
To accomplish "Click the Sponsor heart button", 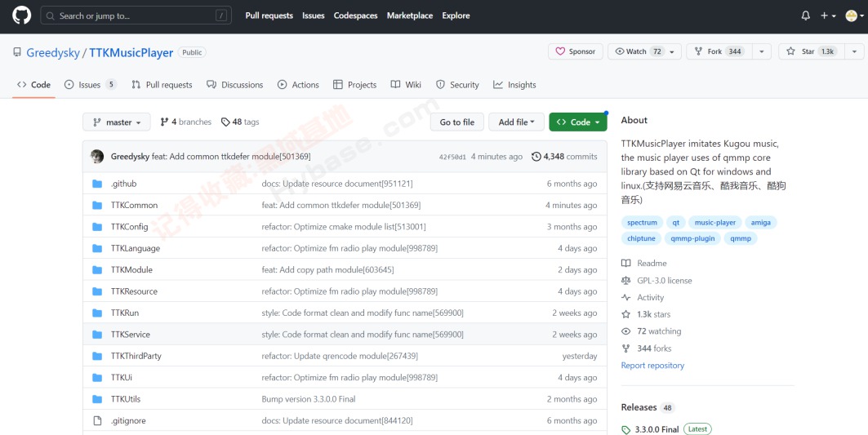I will click(x=576, y=51).
